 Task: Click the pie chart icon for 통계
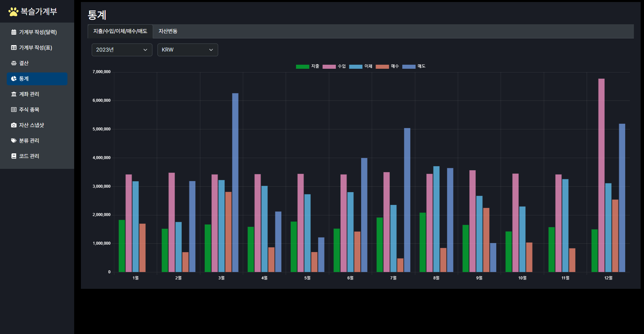[x=14, y=79]
